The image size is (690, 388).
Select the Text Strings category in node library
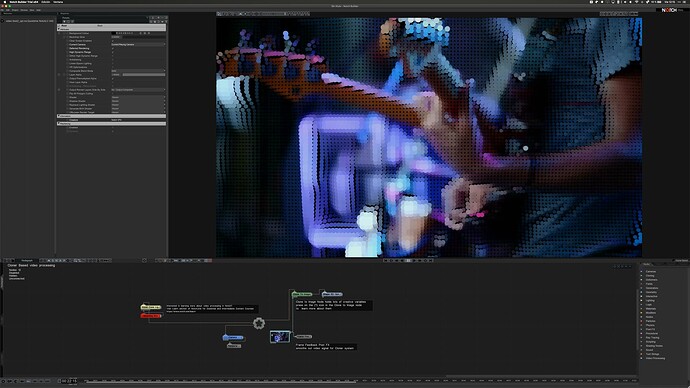pyautogui.click(x=652, y=354)
